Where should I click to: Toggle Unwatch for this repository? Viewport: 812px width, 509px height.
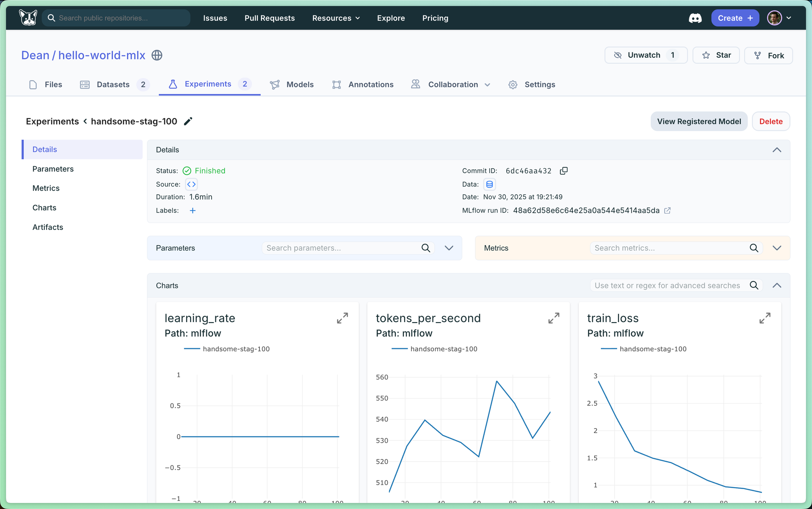(646, 55)
